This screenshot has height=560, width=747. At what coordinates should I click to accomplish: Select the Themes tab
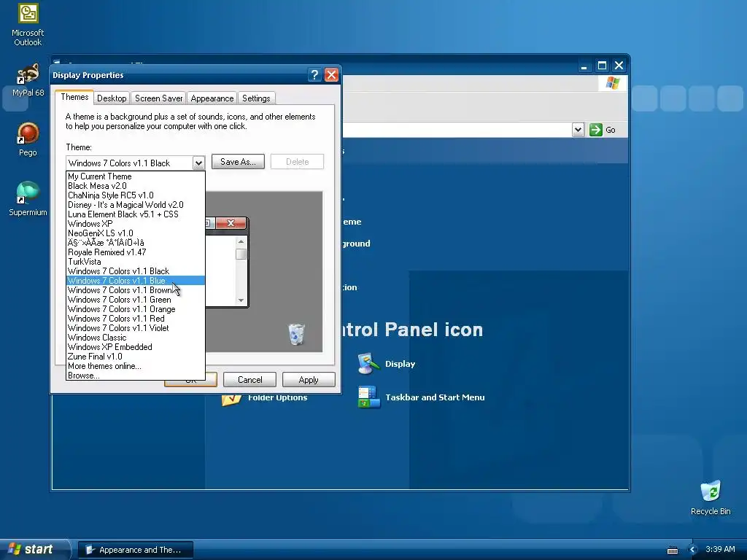74,97
